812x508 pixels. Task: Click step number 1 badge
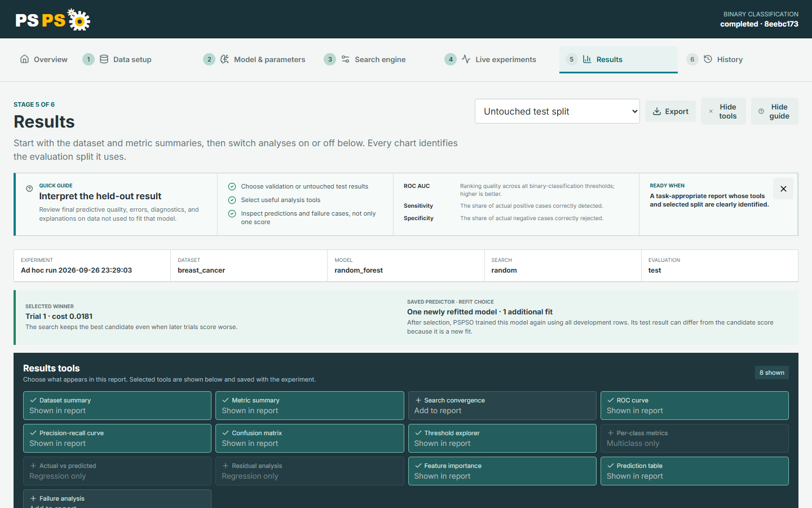(x=89, y=59)
